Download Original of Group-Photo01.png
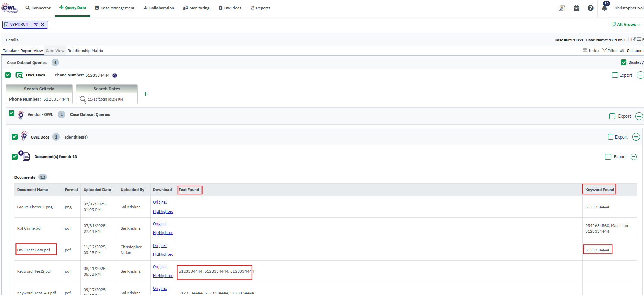The image size is (644, 295). [x=160, y=202]
